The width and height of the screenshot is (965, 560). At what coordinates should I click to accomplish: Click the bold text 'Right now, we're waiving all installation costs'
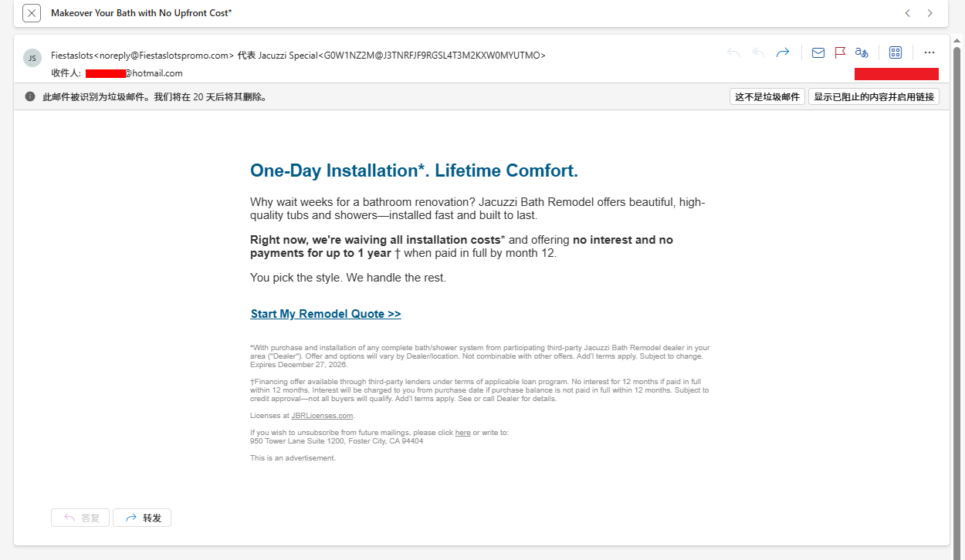coord(375,240)
